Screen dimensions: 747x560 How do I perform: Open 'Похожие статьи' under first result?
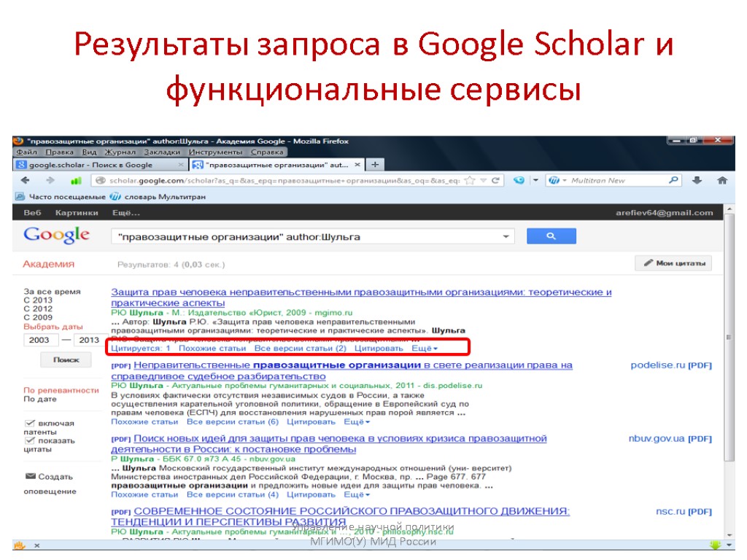212,348
